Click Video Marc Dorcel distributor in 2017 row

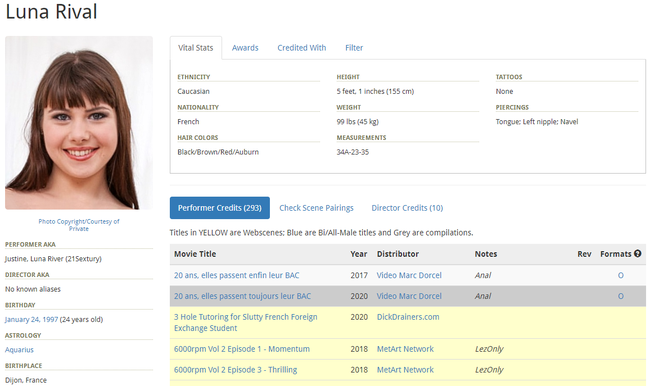[409, 275]
